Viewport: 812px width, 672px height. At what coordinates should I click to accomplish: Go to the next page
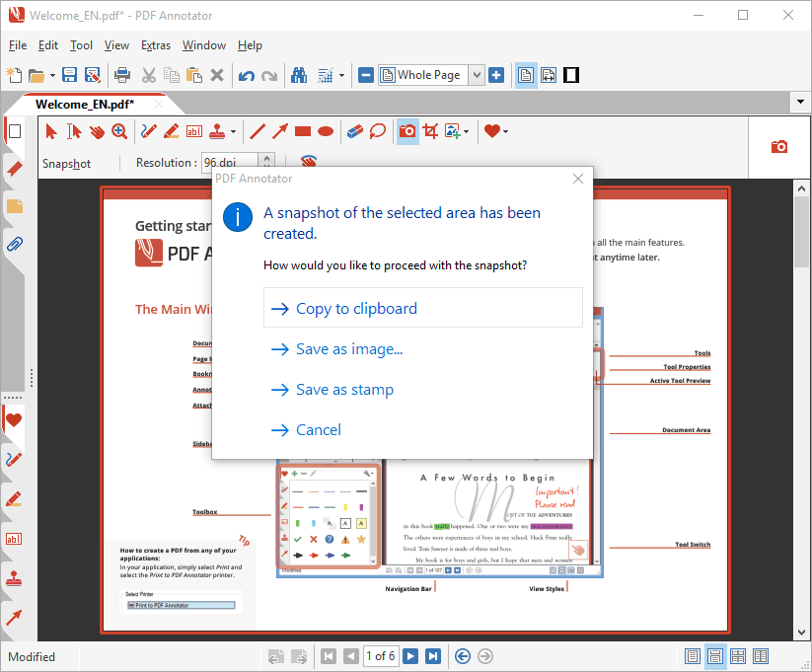point(410,656)
